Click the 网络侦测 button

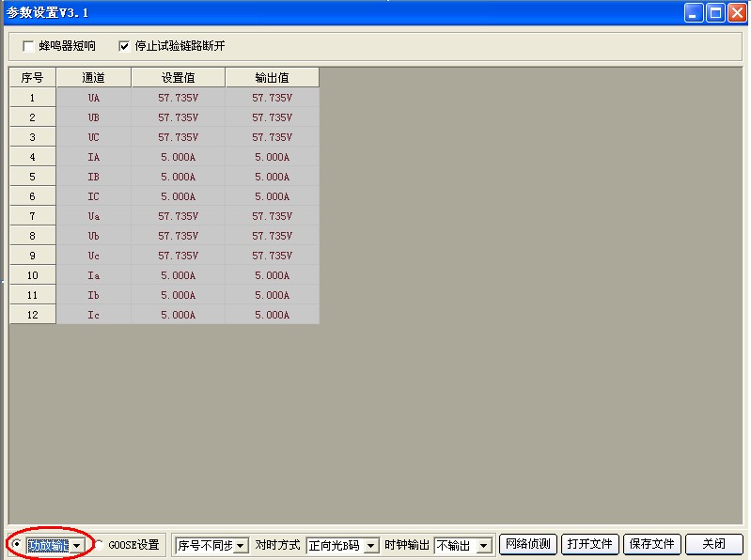[x=527, y=544]
